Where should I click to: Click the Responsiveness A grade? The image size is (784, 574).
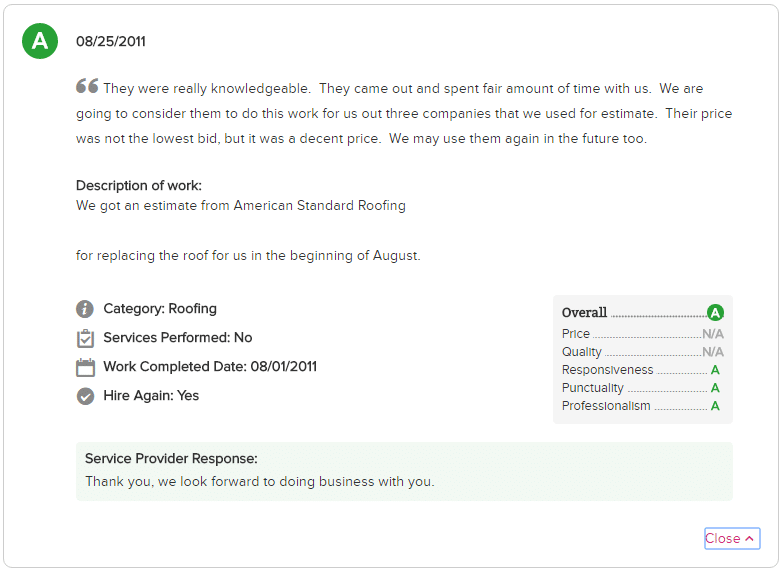(x=715, y=370)
